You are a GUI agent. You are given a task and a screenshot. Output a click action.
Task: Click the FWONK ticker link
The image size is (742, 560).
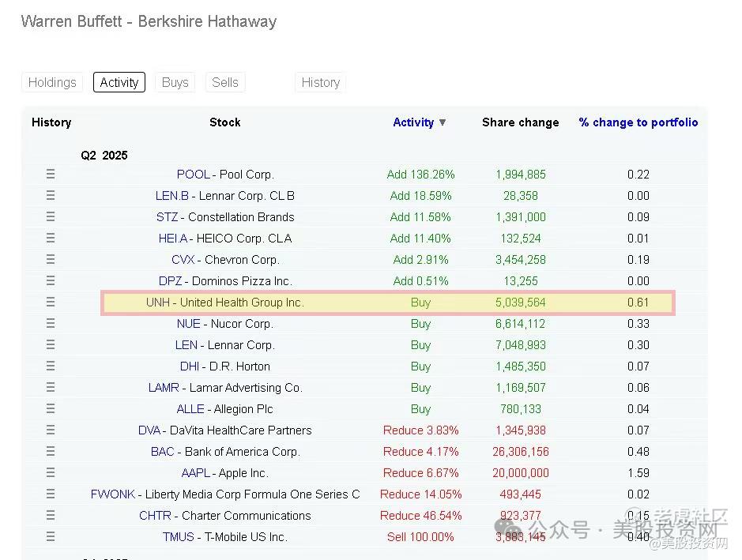click(113, 494)
